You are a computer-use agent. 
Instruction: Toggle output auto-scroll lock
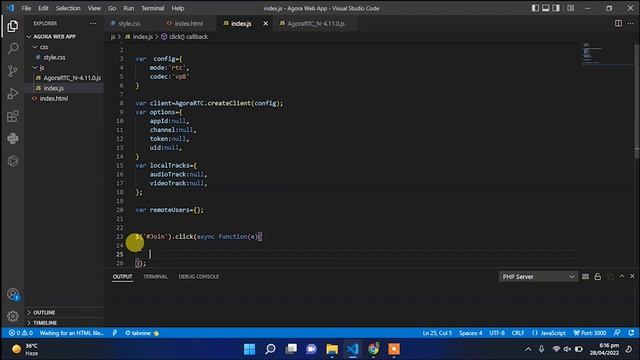[598, 276]
